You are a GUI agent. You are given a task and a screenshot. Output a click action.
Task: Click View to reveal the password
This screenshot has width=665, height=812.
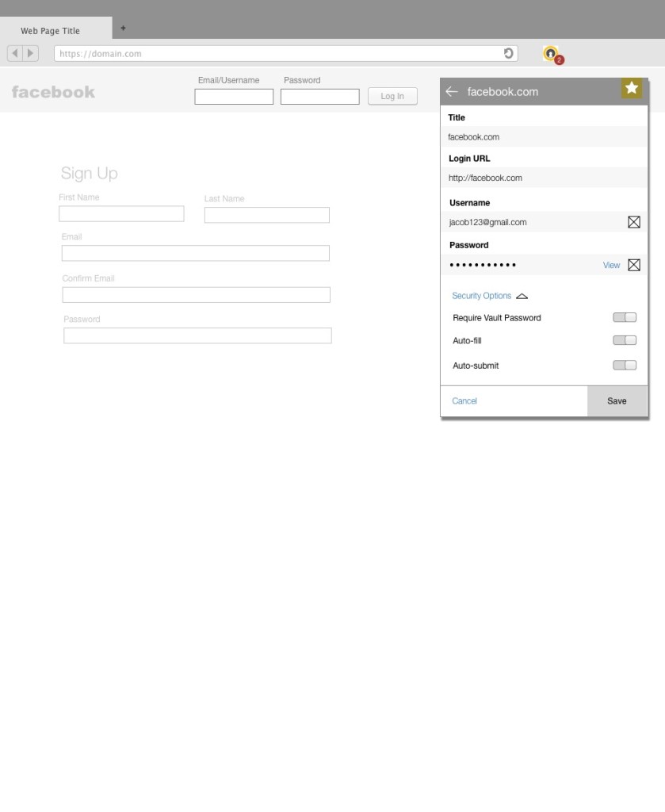611,266
